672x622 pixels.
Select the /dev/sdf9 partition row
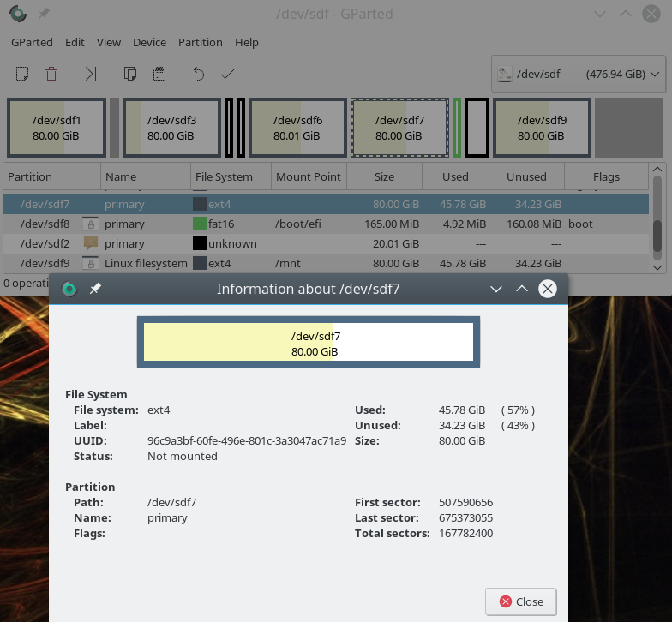point(326,263)
